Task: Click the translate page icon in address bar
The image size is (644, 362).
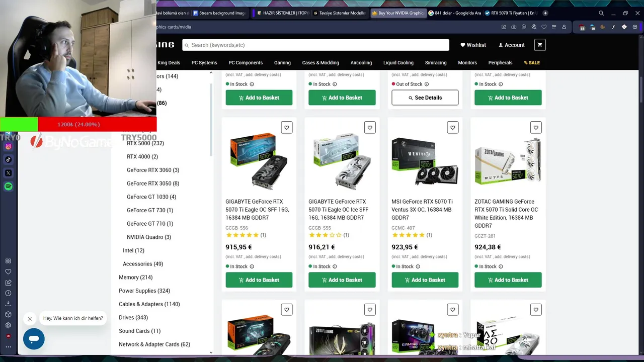Action: [534, 27]
